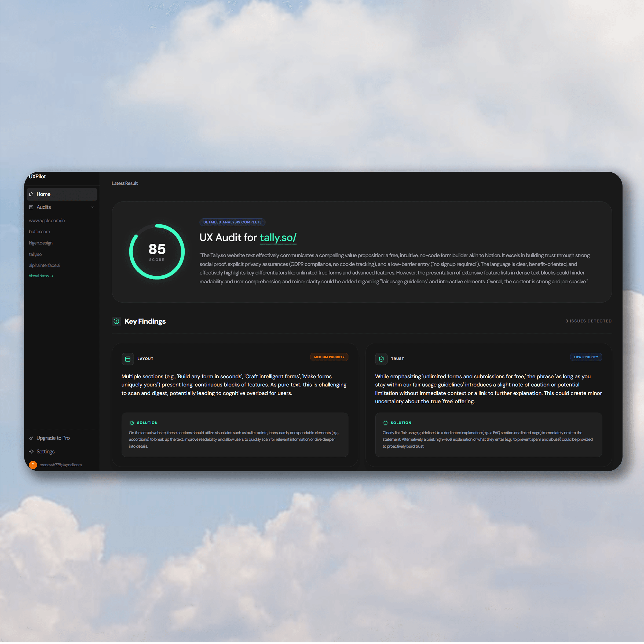Screen dimensions: 644x644
Task: Open Settings from sidebar label
Action: pos(45,452)
